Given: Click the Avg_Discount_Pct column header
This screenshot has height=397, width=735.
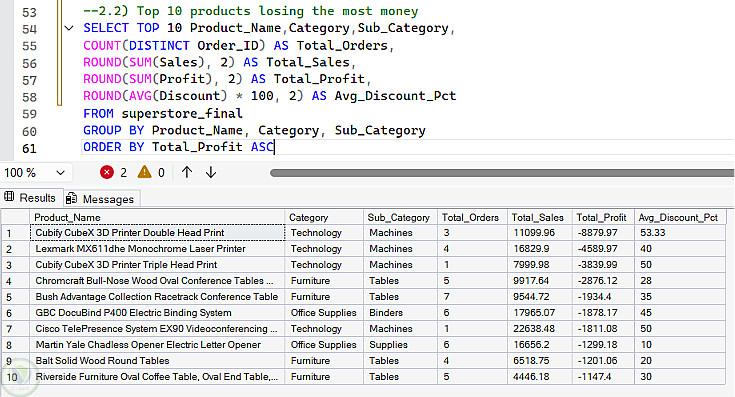Looking at the screenshot, I should [679, 217].
